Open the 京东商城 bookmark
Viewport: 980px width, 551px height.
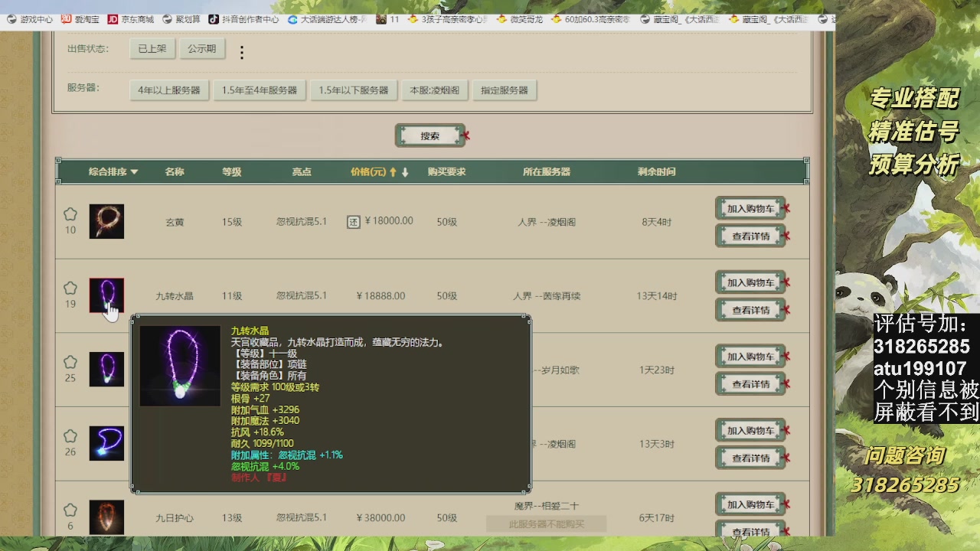pyautogui.click(x=131, y=19)
